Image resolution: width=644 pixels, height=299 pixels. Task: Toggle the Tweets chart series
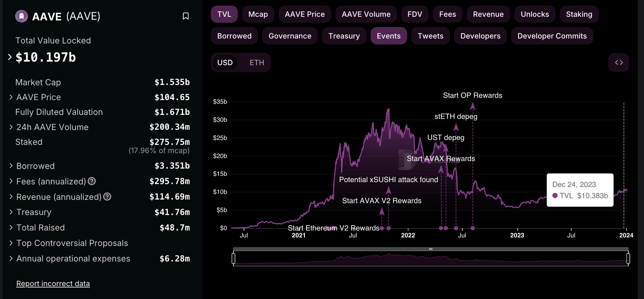point(431,36)
